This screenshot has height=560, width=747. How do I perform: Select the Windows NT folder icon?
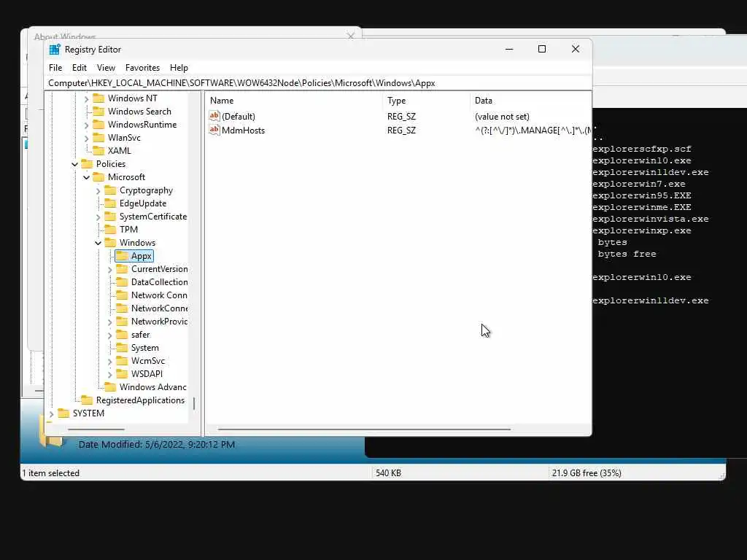click(98, 98)
